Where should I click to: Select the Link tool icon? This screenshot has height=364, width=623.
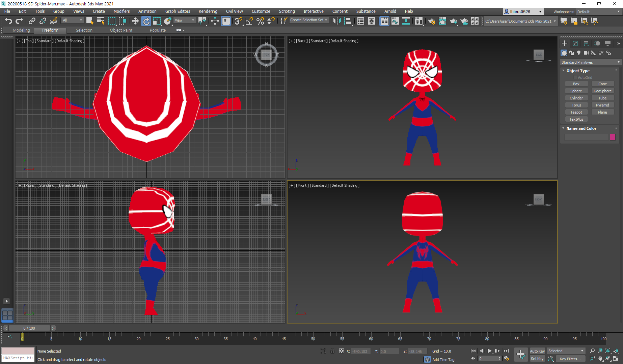(x=32, y=21)
